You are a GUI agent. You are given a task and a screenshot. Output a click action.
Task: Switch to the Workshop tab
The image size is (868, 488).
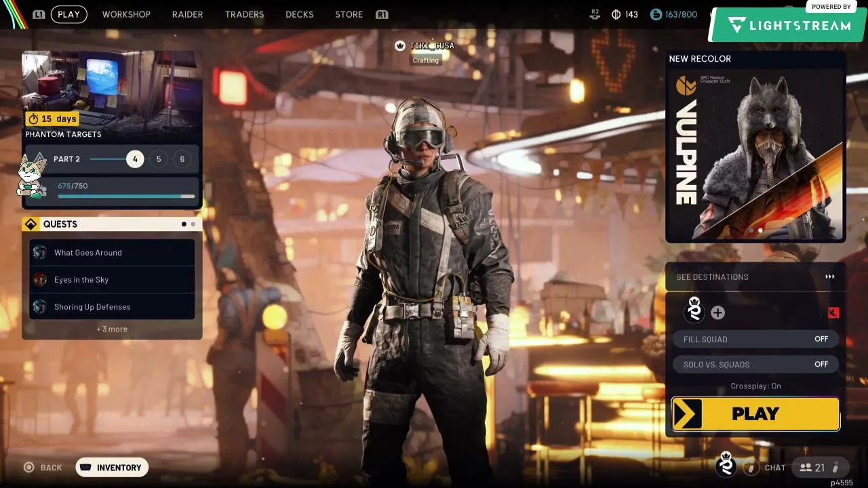(x=126, y=14)
